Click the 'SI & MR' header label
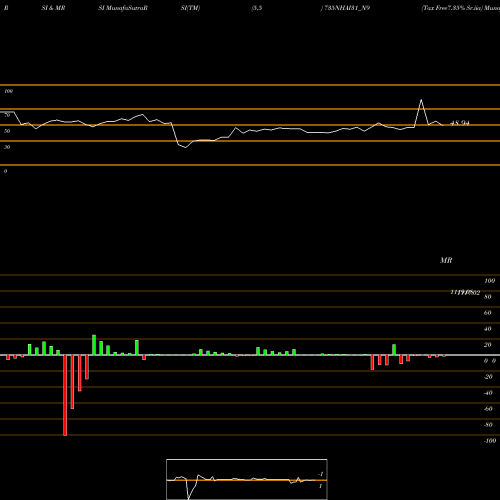Viewport: 500px width, 500px height. coord(53,8)
